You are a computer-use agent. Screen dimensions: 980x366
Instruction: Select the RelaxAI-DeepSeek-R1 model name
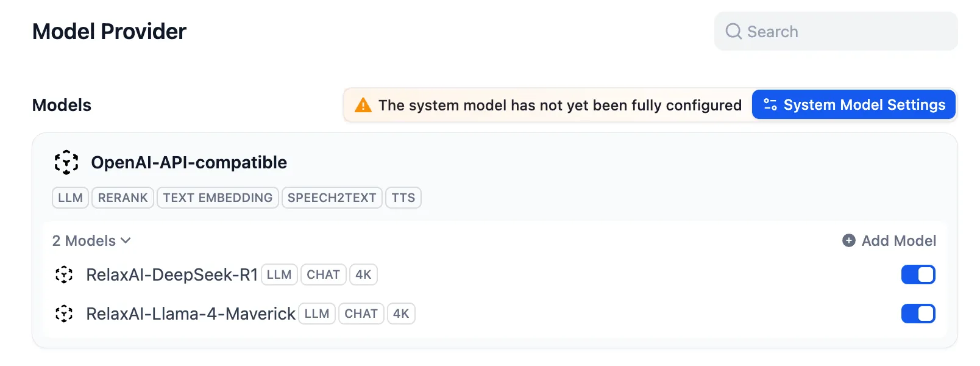[172, 274]
